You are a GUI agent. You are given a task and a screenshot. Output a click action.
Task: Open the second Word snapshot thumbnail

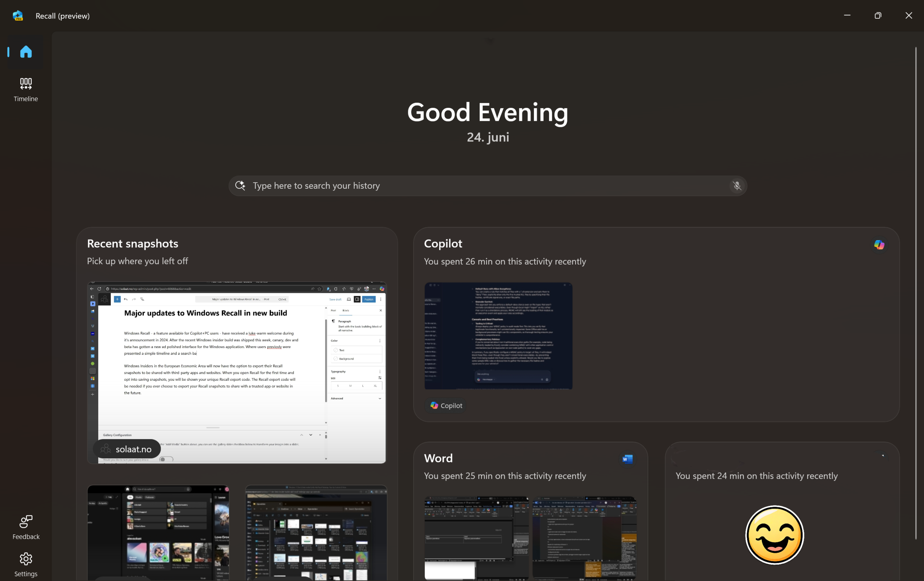tap(584, 538)
